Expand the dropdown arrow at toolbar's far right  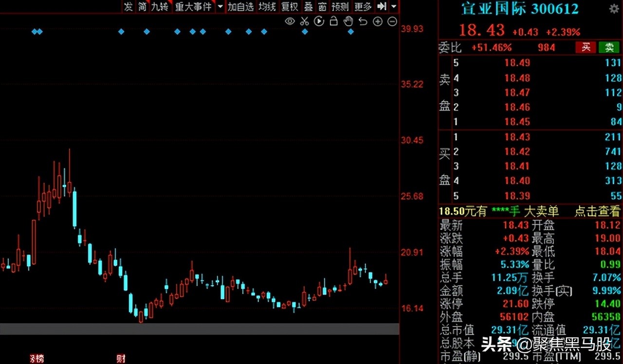[x=394, y=6]
